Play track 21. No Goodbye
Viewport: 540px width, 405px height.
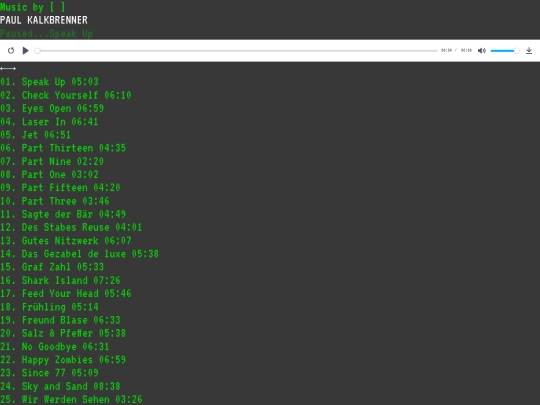click(x=55, y=346)
